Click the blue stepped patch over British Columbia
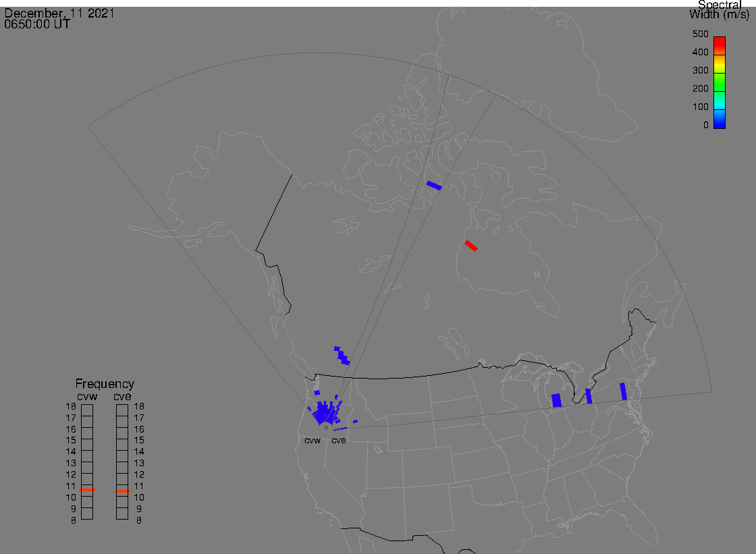Image resolution: width=756 pixels, height=554 pixels. [342, 356]
